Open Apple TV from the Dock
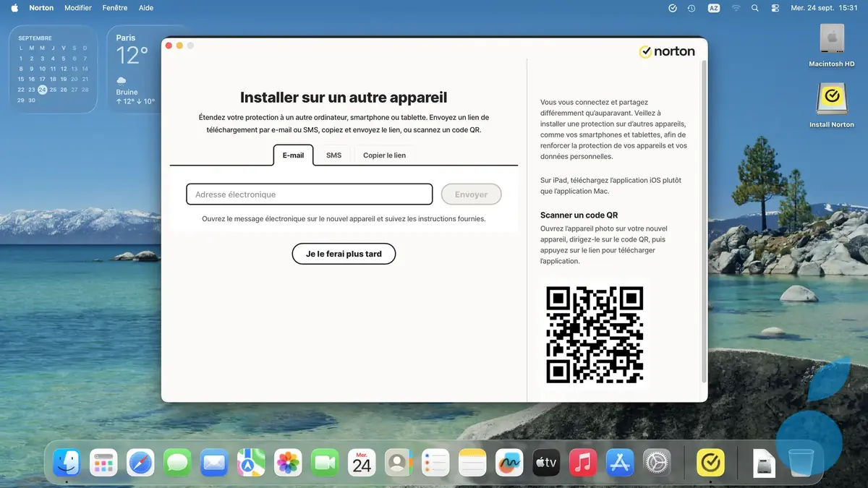The image size is (868, 488). click(545, 462)
